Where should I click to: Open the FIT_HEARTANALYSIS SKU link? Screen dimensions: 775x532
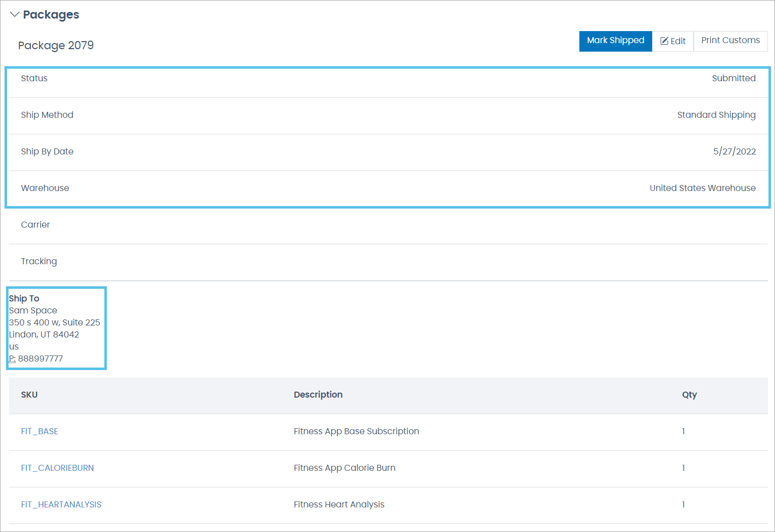click(x=61, y=504)
